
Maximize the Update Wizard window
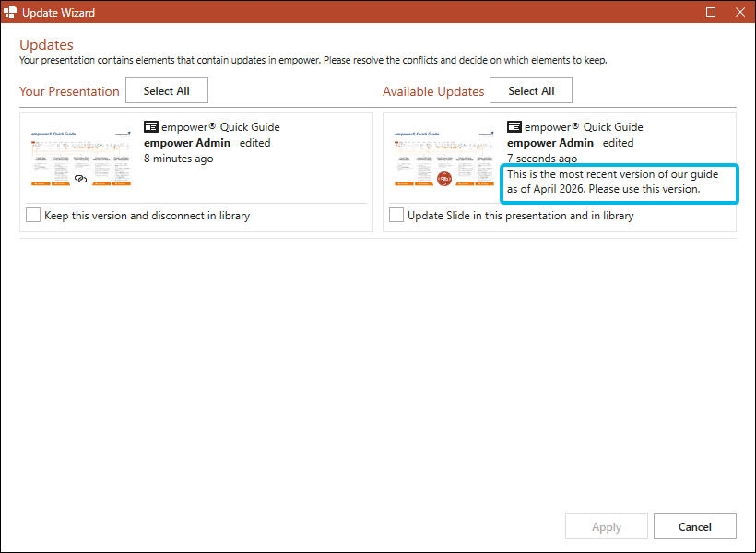pyautogui.click(x=711, y=12)
